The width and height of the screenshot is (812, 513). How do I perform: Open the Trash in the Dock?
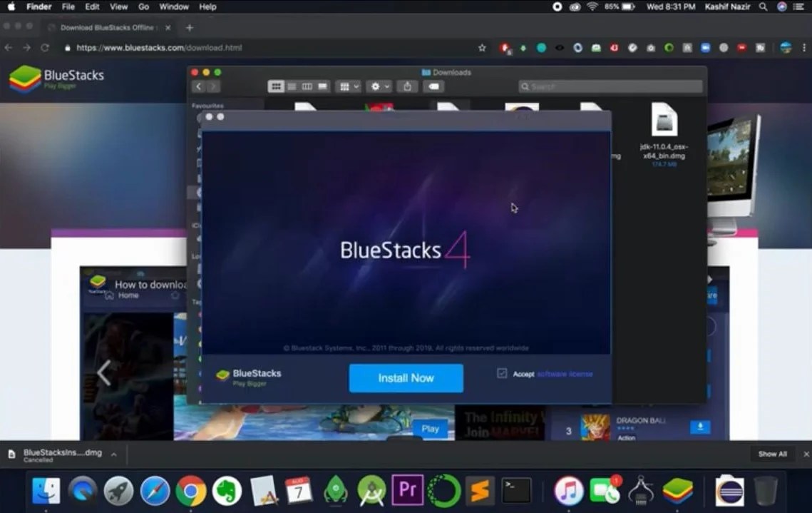click(766, 490)
